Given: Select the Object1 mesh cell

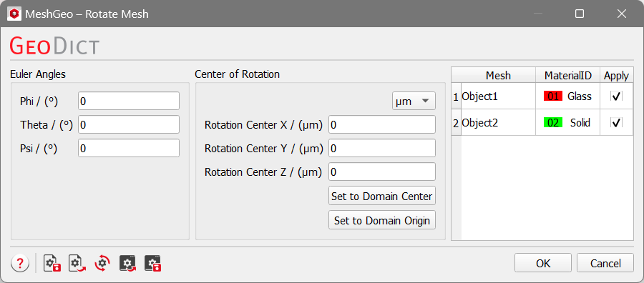Looking at the screenshot, I should (498, 96).
